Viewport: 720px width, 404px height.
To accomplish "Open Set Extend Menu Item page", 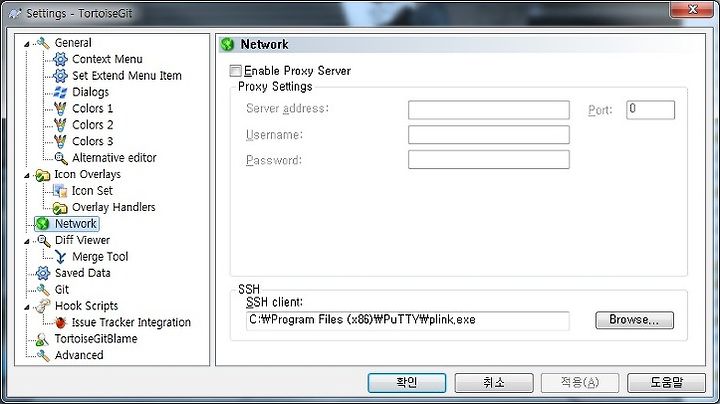I will point(127,76).
